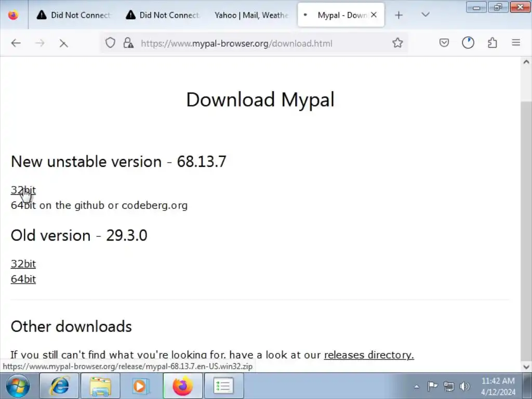This screenshot has width=532, height=399.
Task: Open the Extensions puzzle icon
Action: click(x=492, y=43)
